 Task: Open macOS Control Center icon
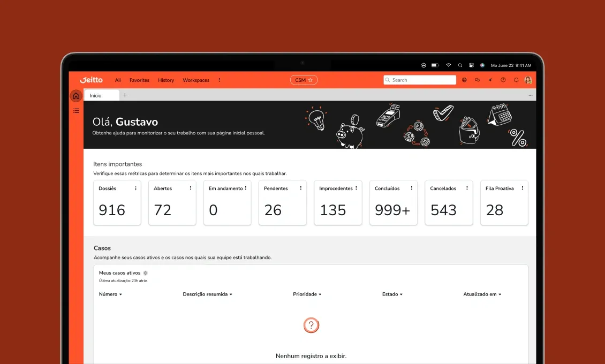[x=471, y=65]
